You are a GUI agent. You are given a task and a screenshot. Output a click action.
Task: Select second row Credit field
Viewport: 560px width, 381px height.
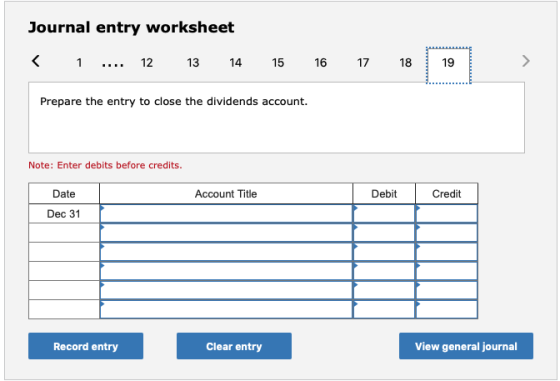click(446, 233)
